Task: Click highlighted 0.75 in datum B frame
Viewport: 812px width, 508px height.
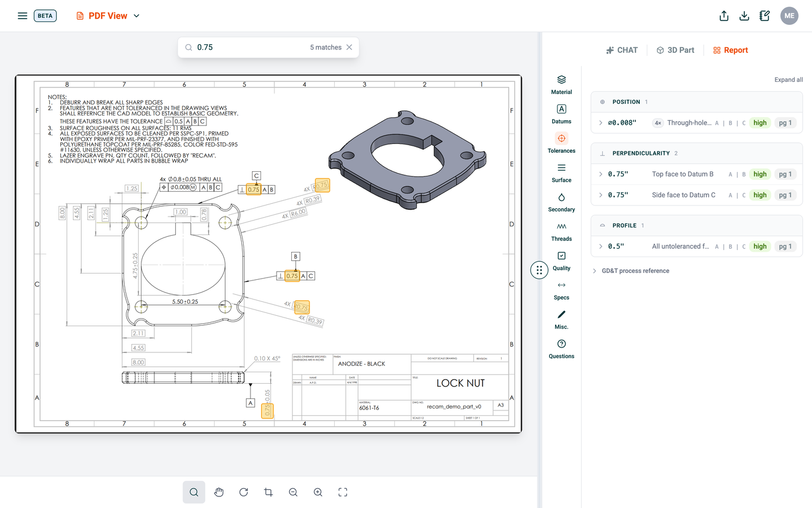Action: point(292,276)
